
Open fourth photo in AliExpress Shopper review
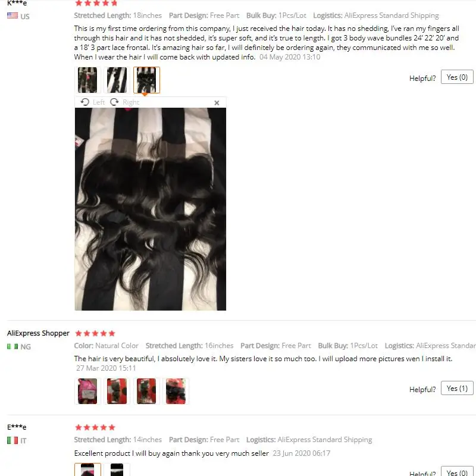(x=176, y=391)
